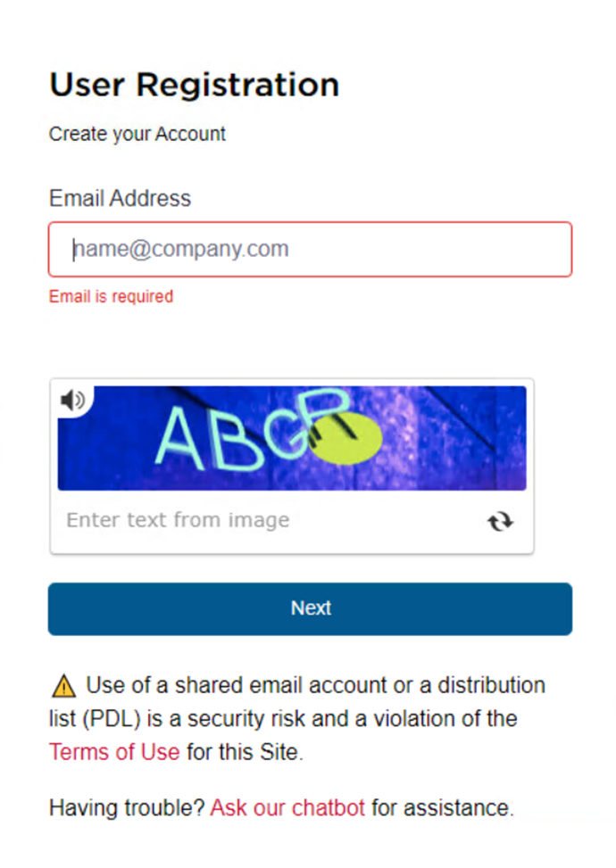This screenshot has width=616, height=868.
Task: Click the 'Create your Account' subtitle
Action: (x=137, y=134)
